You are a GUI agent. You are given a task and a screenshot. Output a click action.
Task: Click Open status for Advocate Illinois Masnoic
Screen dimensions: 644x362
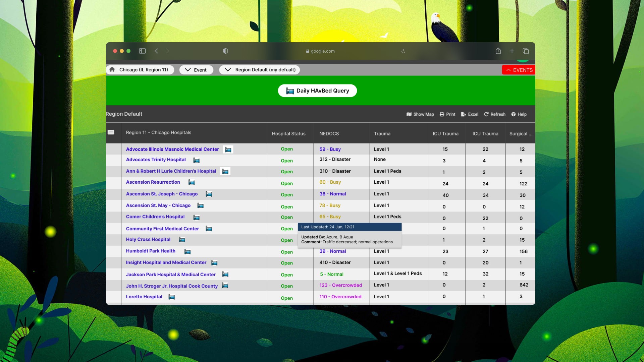(x=287, y=149)
